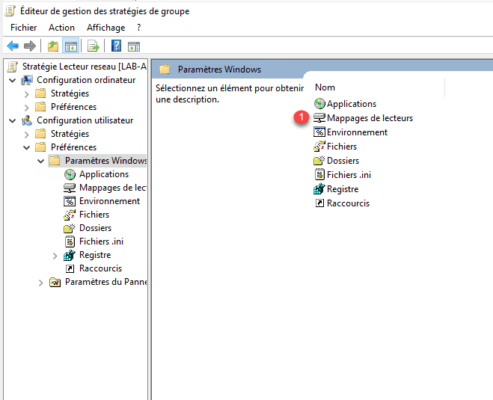Expand Paramètres du Panneau tree node

coord(41,283)
